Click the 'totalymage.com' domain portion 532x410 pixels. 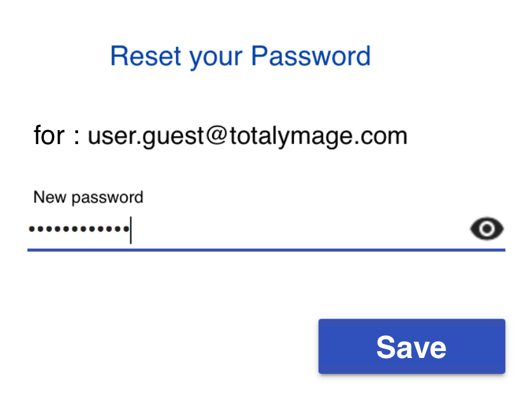pyautogui.click(x=319, y=136)
